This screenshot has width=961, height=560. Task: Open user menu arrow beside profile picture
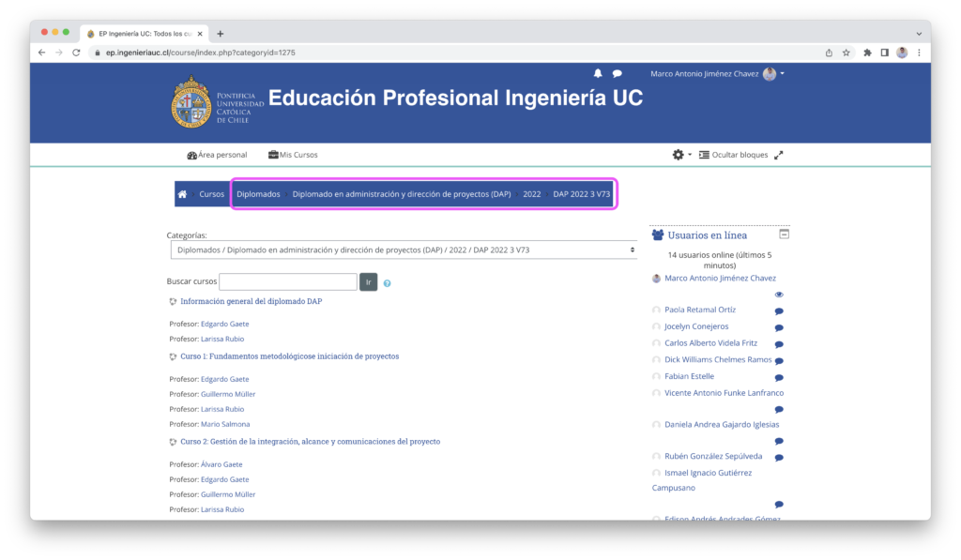[783, 73]
